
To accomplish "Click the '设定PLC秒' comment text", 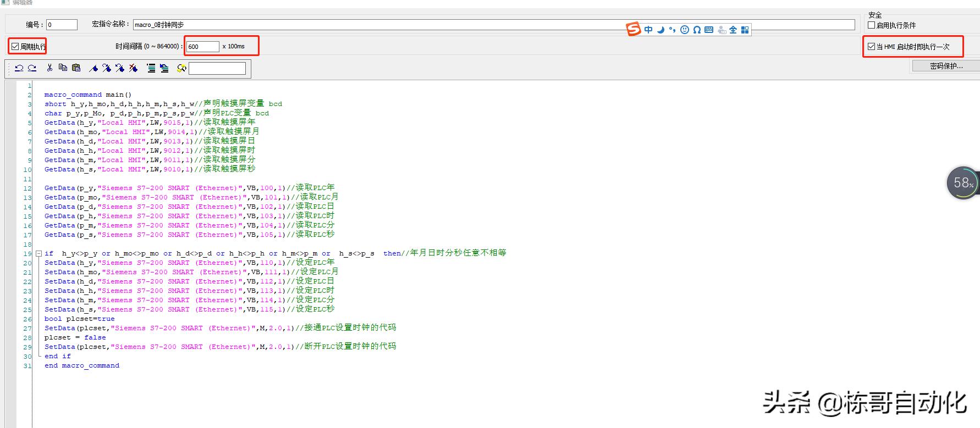I will [x=315, y=309].
